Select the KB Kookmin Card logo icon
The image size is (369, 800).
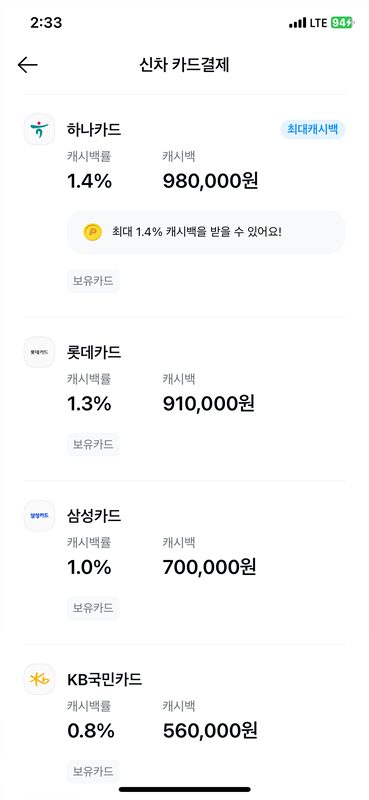(39, 679)
